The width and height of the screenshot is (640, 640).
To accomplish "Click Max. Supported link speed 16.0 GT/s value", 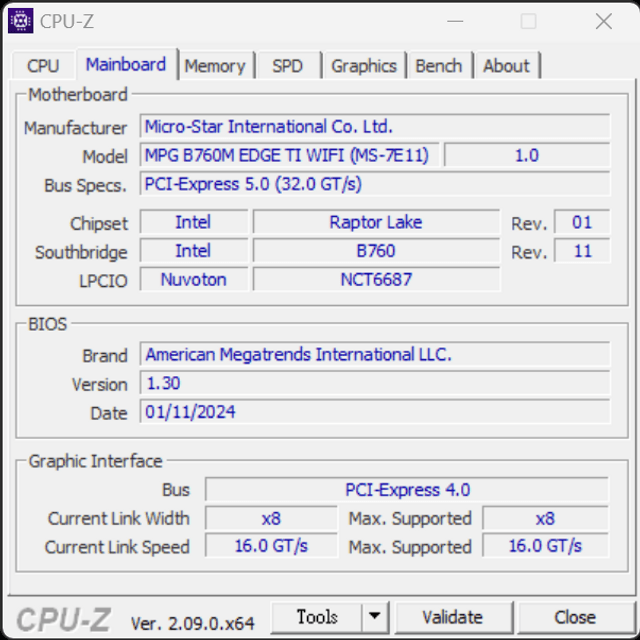I will pyautogui.click(x=545, y=545).
